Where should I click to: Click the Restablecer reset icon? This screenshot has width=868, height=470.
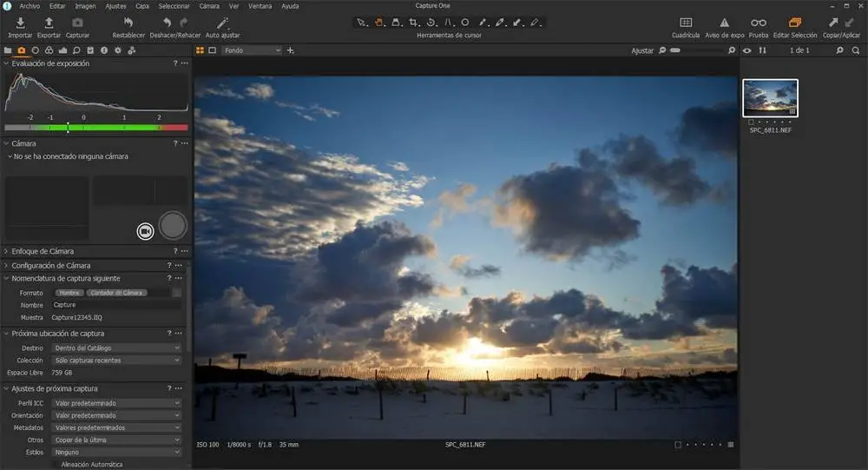(128, 23)
